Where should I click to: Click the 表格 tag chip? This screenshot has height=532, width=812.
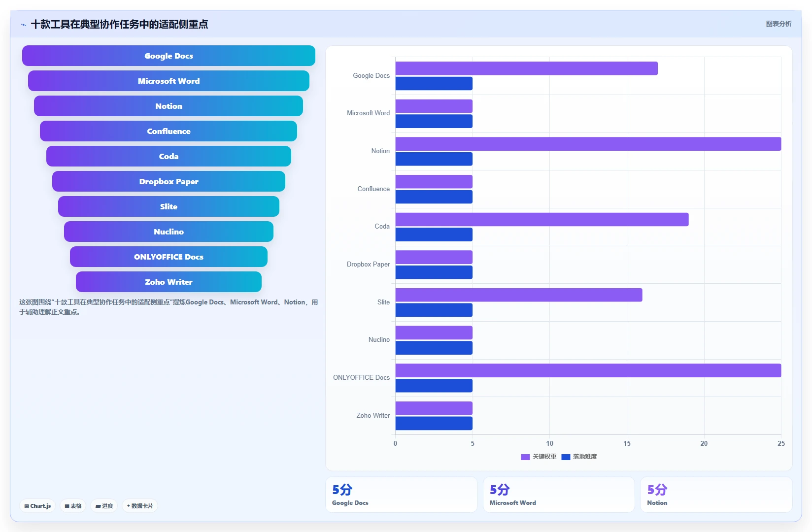point(73,506)
